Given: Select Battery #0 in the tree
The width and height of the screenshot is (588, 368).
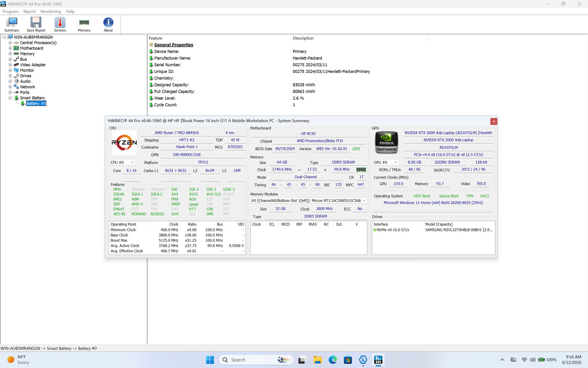Looking at the screenshot, I should (36, 103).
